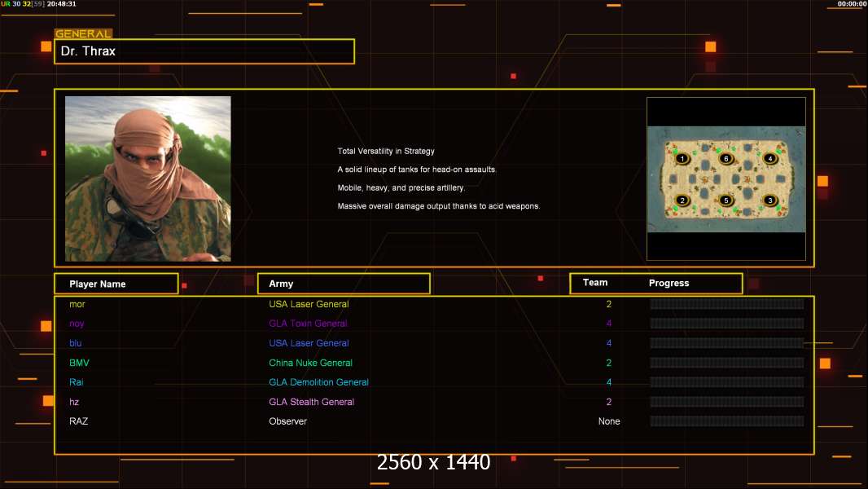The height and width of the screenshot is (489, 868).
Task: Click the Dr. Thrax general name field
Action: point(204,51)
